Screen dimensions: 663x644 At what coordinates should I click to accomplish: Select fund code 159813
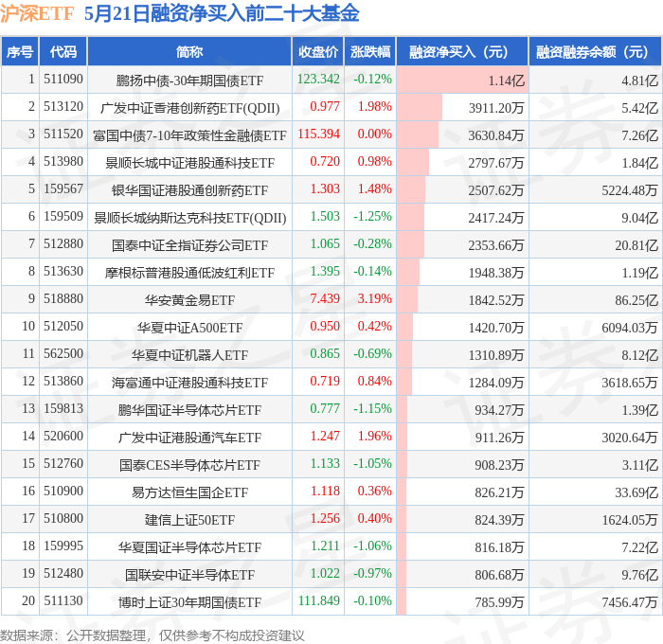(x=63, y=409)
